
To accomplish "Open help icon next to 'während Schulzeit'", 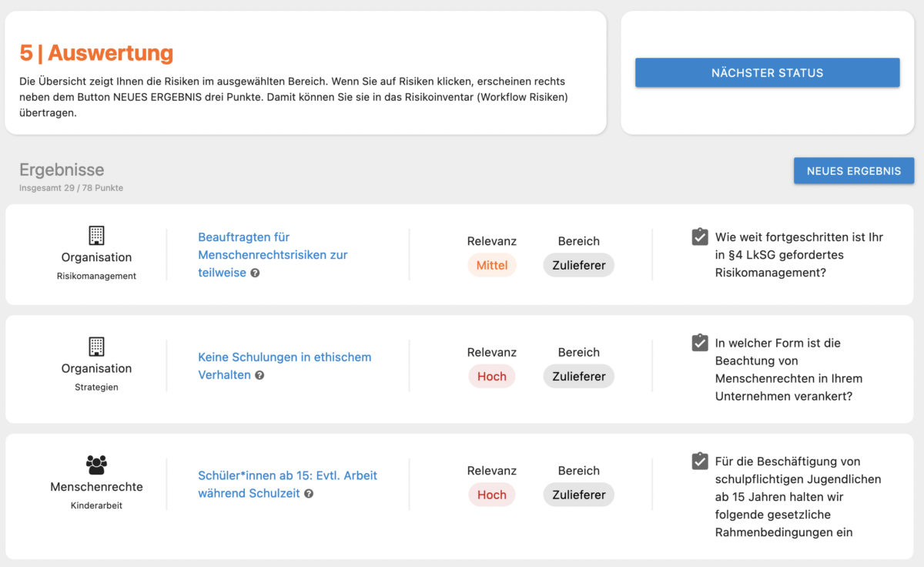I will [x=308, y=493].
